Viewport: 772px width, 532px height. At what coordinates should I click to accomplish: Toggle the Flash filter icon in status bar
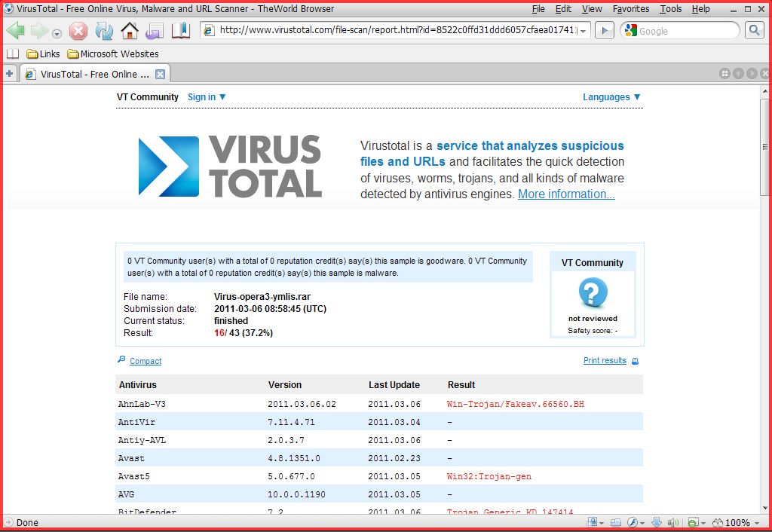[633, 522]
